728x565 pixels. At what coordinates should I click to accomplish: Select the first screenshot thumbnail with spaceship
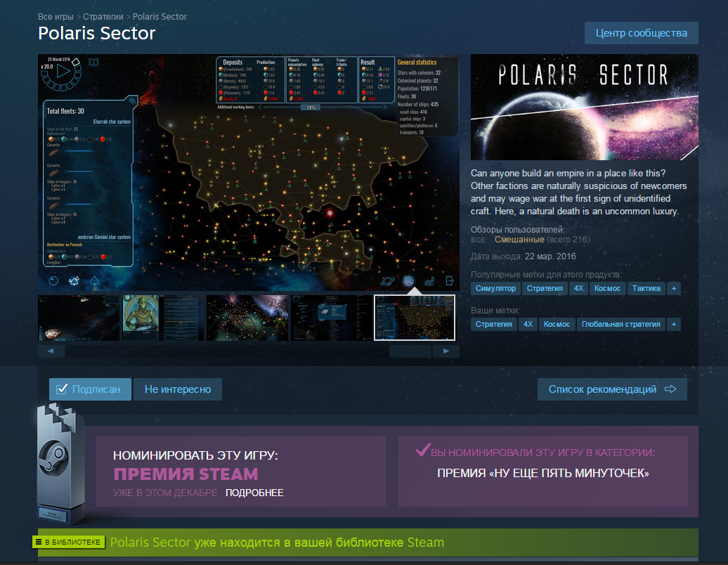(x=79, y=318)
